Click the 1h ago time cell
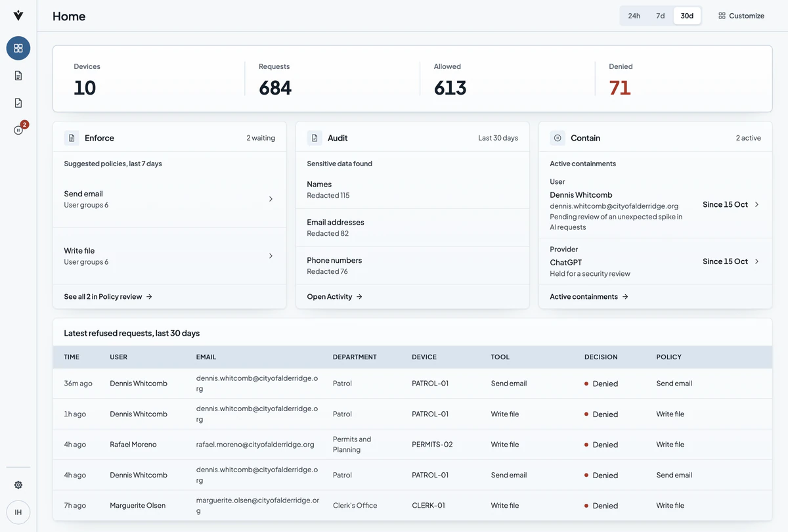Screen dimensions: 788x532 pyautogui.click(x=75, y=414)
